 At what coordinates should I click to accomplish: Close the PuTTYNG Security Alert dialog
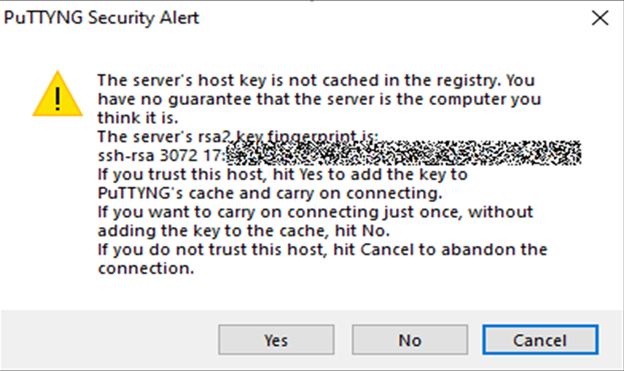pos(600,18)
